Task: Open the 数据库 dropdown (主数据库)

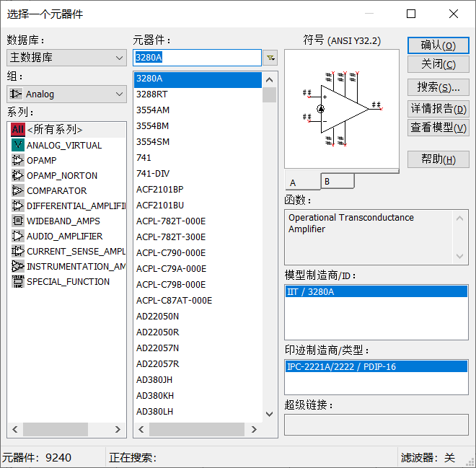Action: coord(66,58)
